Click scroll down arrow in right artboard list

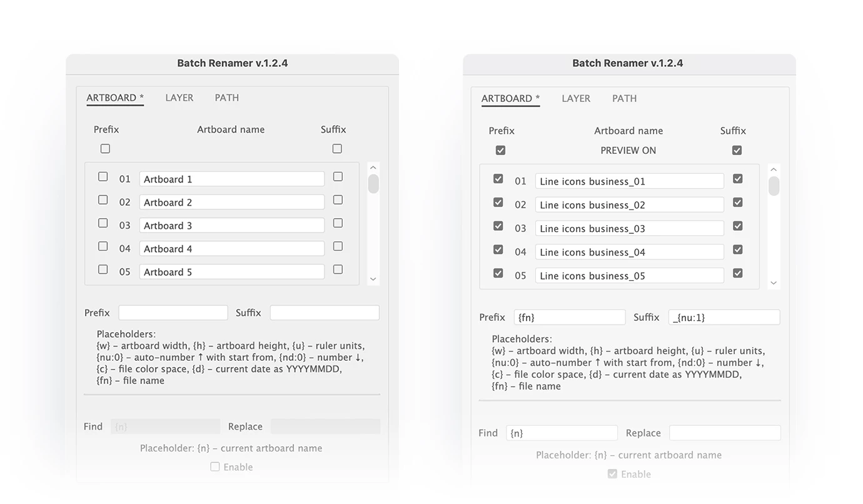click(x=774, y=283)
